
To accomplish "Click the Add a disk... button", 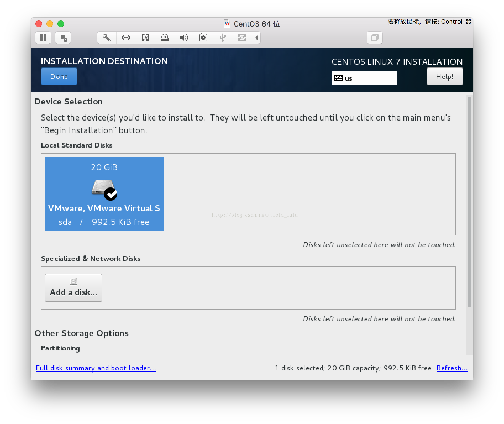I will (73, 288).
